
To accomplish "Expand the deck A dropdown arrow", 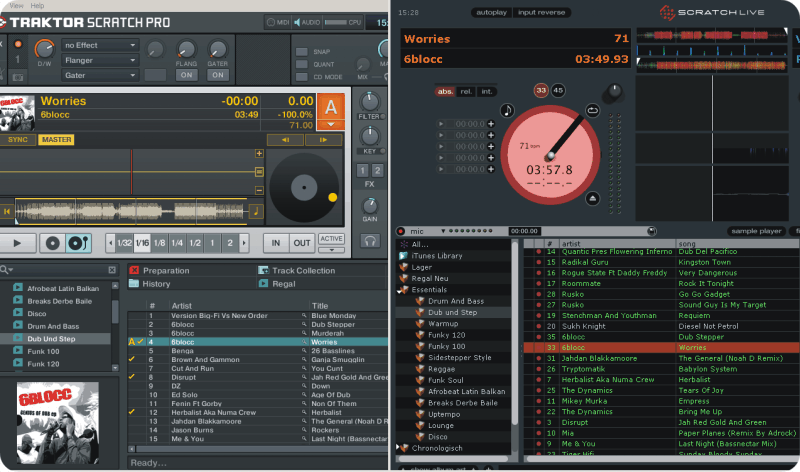I will click(332, 125).
